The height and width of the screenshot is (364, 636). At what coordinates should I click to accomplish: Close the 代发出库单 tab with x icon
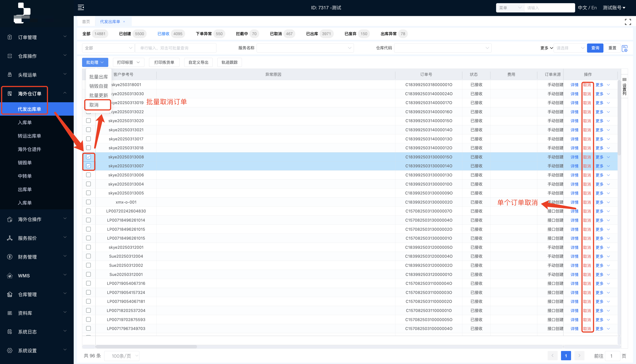point(124,22)
